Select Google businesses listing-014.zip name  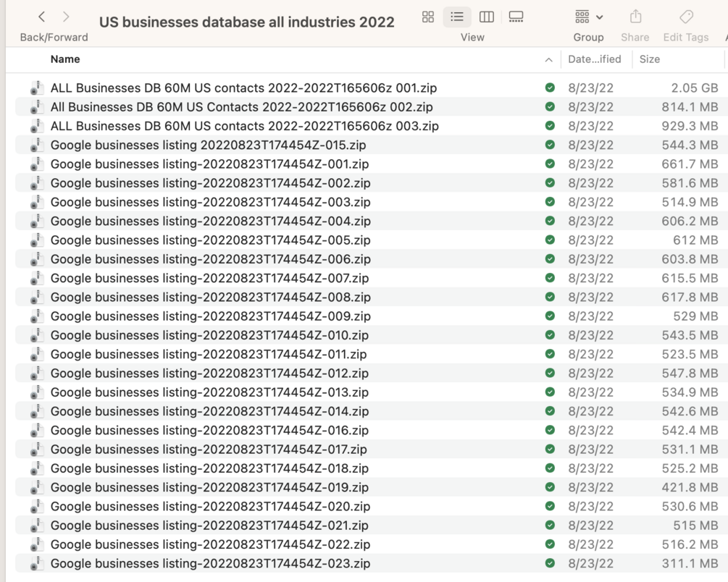point(209,412)
